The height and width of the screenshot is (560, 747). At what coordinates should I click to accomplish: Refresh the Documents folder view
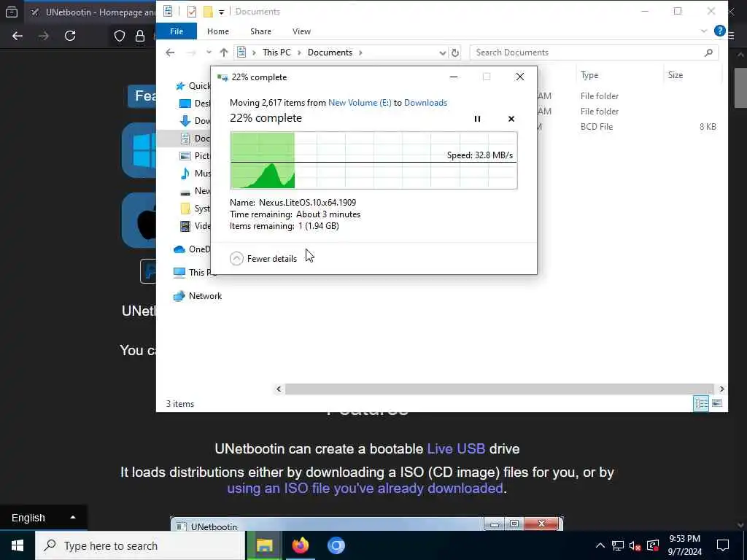pyautogui.click(x=455, y=52)
